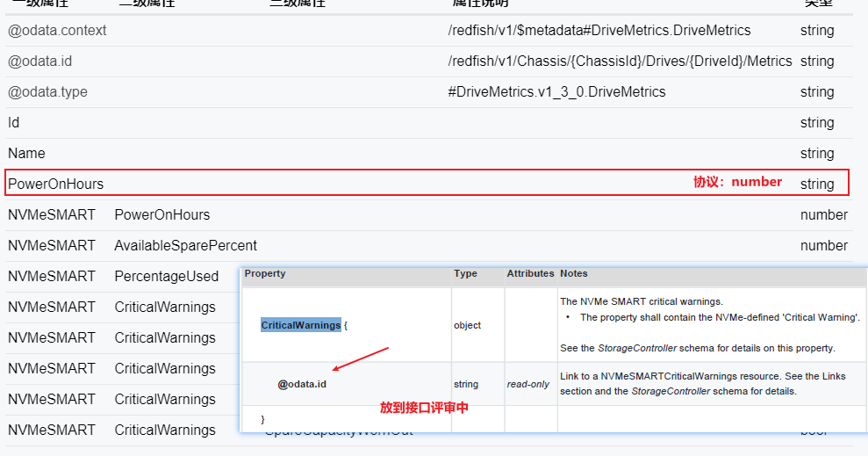Click PowerOnHours under the NVMeSMART row
The width and height of the screenshot is (868, 456).
click(161, 215)
